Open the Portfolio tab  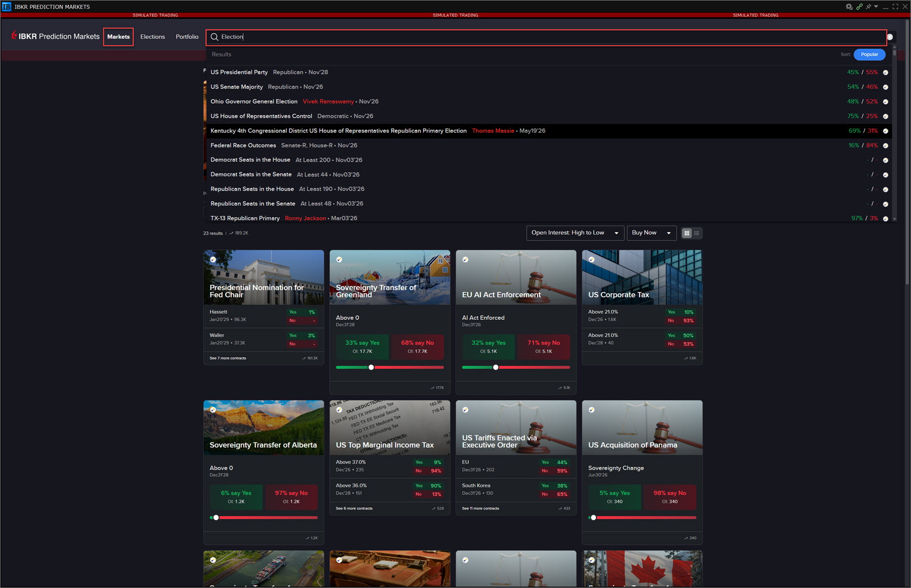[187, 37]
